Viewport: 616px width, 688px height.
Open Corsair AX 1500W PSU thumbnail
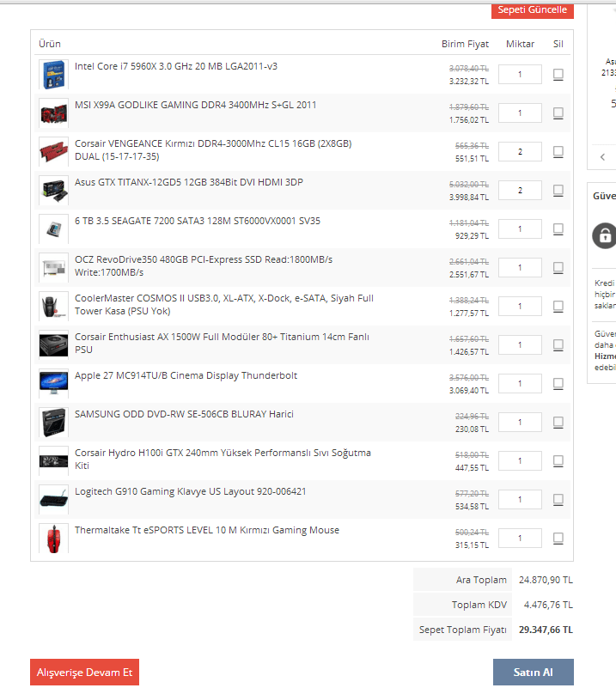[53, 344]
